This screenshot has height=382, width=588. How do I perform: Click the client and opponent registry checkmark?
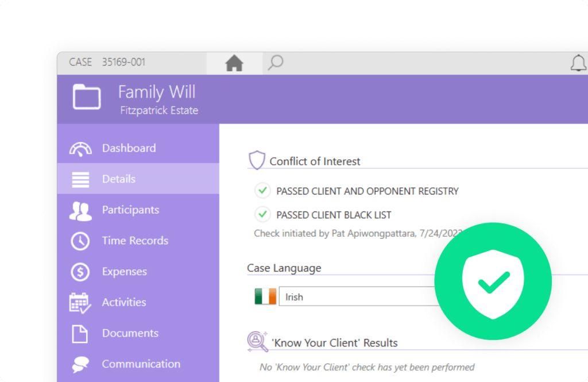[x=262, y=190]
